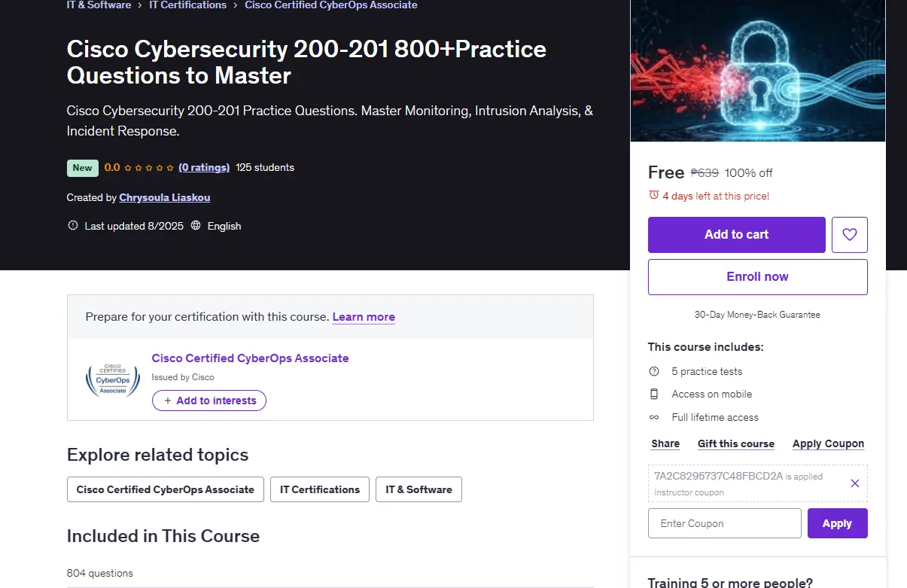The image size is (907, 588).
Task: Open instructor Chrysoula Liaskou profile
Action: (165, 198)
